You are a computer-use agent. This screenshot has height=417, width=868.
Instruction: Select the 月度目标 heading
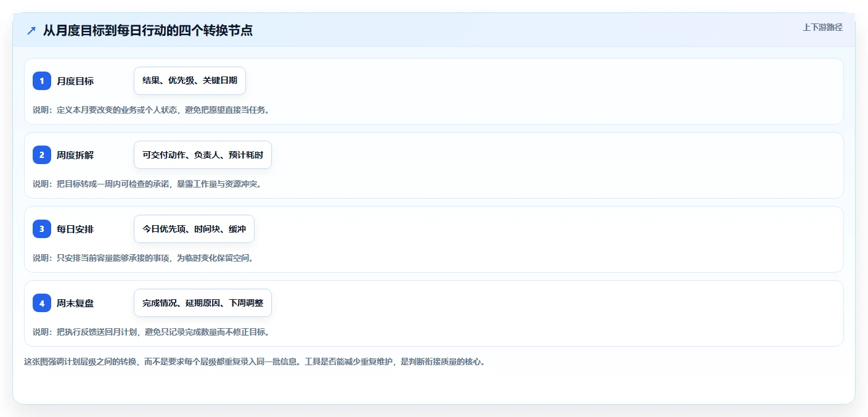tap(75, 81)
